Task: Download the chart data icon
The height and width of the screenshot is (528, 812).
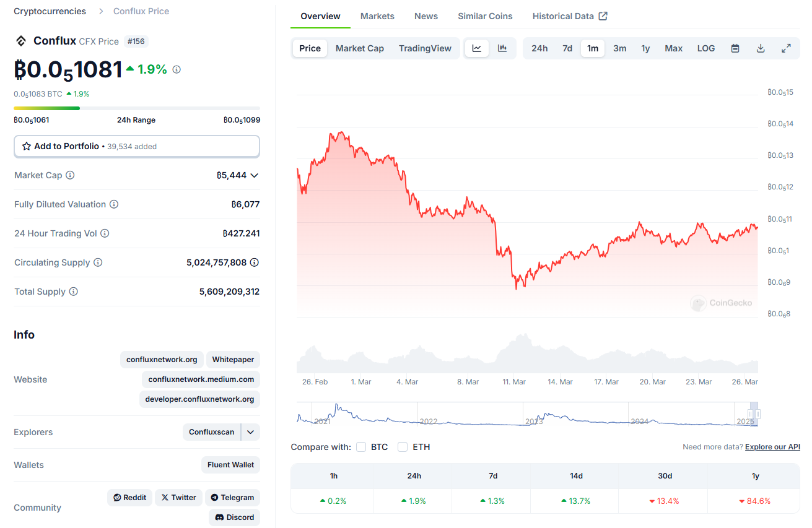Action: coord(761,48)
